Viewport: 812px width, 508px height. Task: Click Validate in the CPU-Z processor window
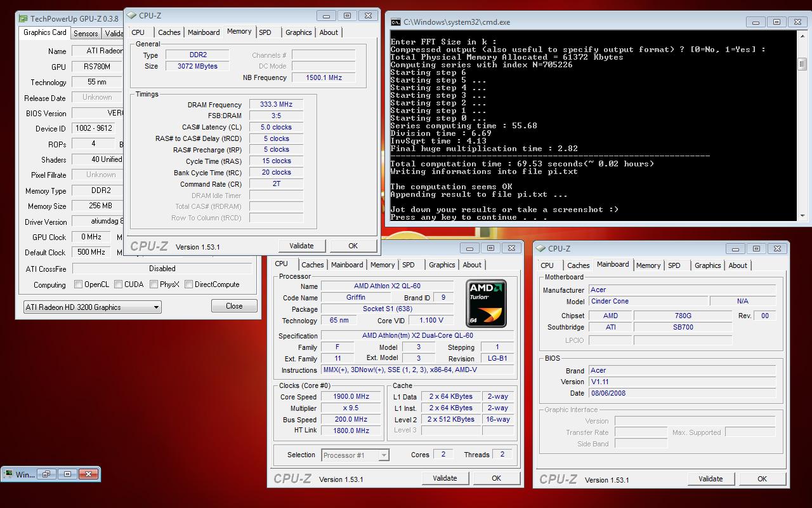(445, 478)
